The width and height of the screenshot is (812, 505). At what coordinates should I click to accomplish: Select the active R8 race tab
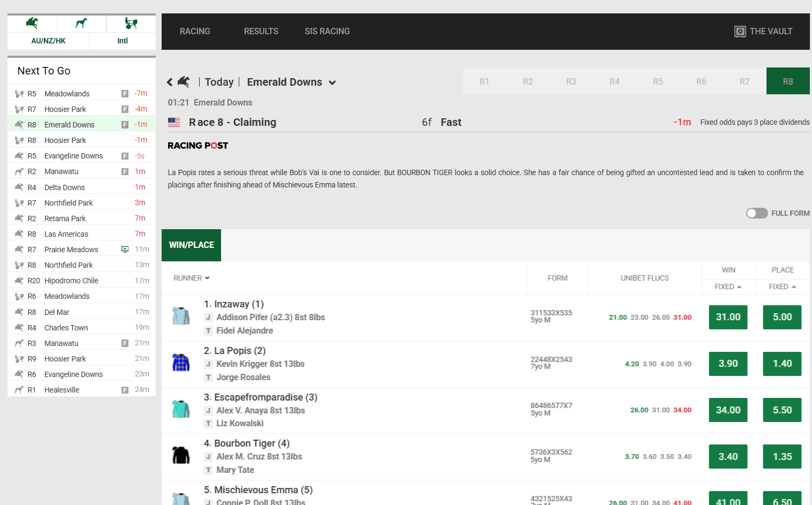tap(788, 81)
